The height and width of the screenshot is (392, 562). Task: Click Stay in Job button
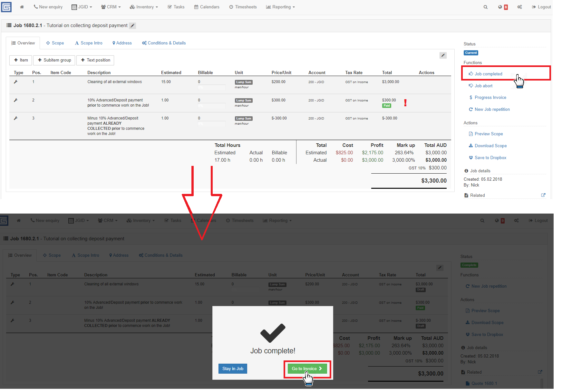233,368
